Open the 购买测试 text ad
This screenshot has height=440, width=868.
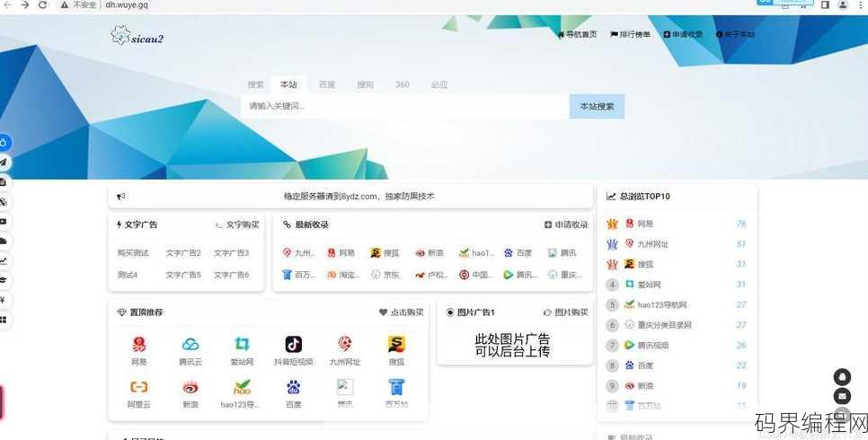coord(133,253)
